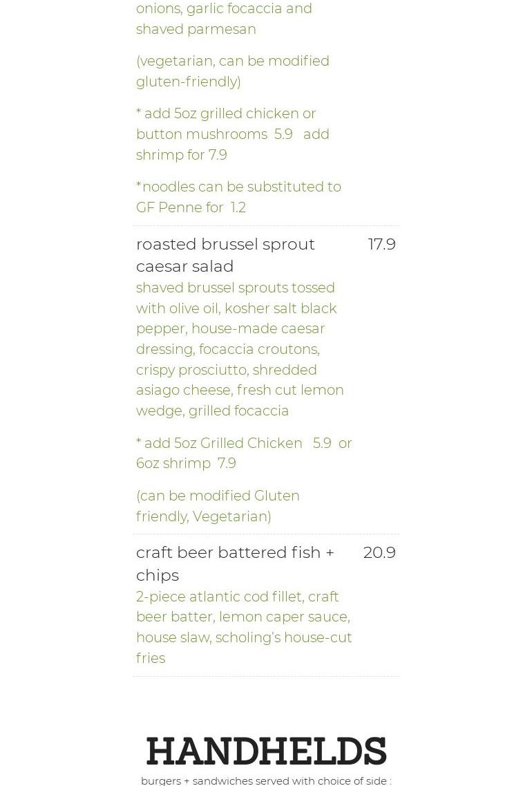Click the roasted brussel sprout caesar salad title
The image size is (532, 786).
pyautogui.click(x=225, y=254)
